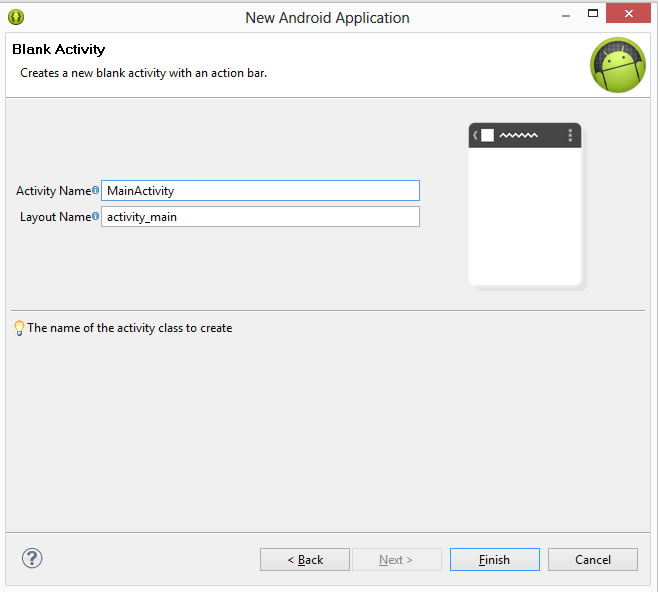Screen dimensions: 658x592
Task: Maximize the New Android Application window
Action: pos(593,13)
